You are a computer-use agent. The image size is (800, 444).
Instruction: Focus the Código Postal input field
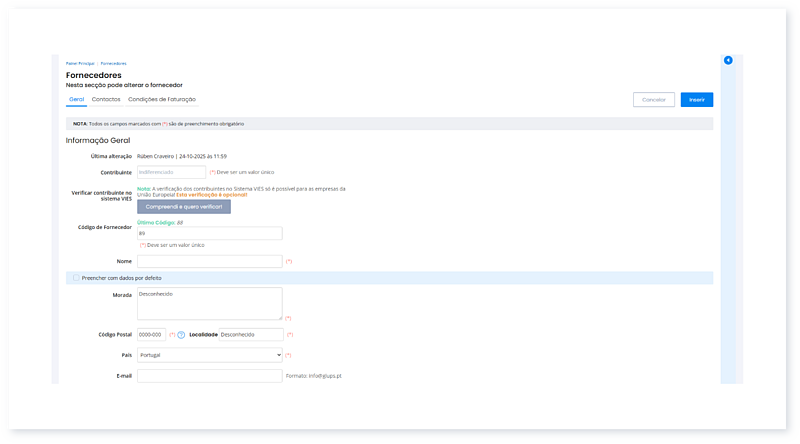[151, 334]
